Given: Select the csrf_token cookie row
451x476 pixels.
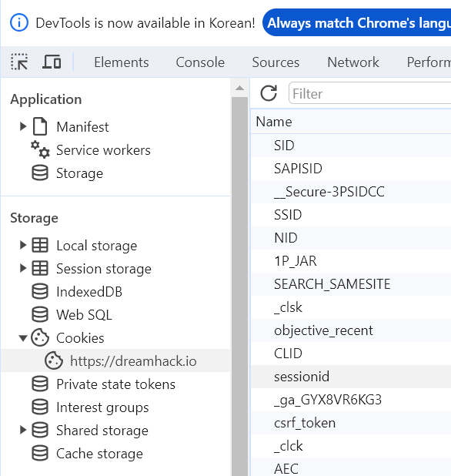Looking at the screenshot, I should [x=351, y=423].
